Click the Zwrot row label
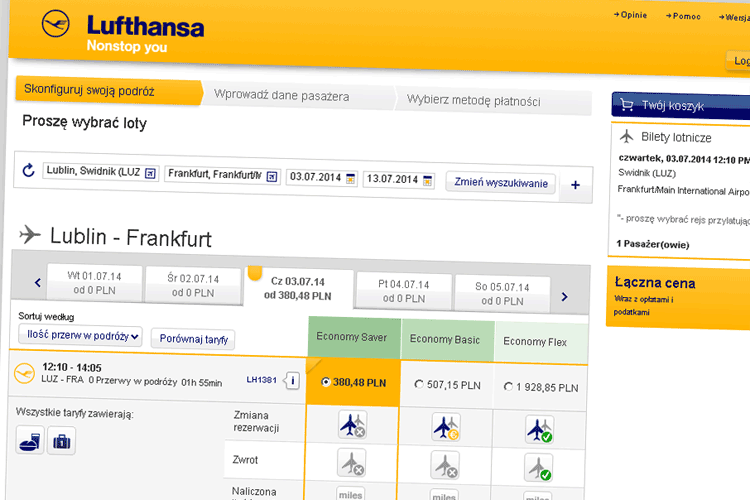750x500 pixels. 245,460
